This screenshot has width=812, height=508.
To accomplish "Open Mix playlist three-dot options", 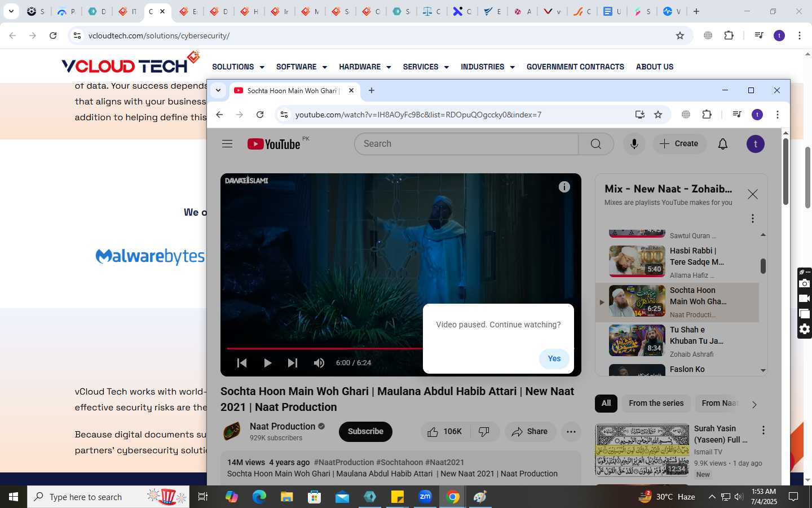I will (x=753, y=218).
